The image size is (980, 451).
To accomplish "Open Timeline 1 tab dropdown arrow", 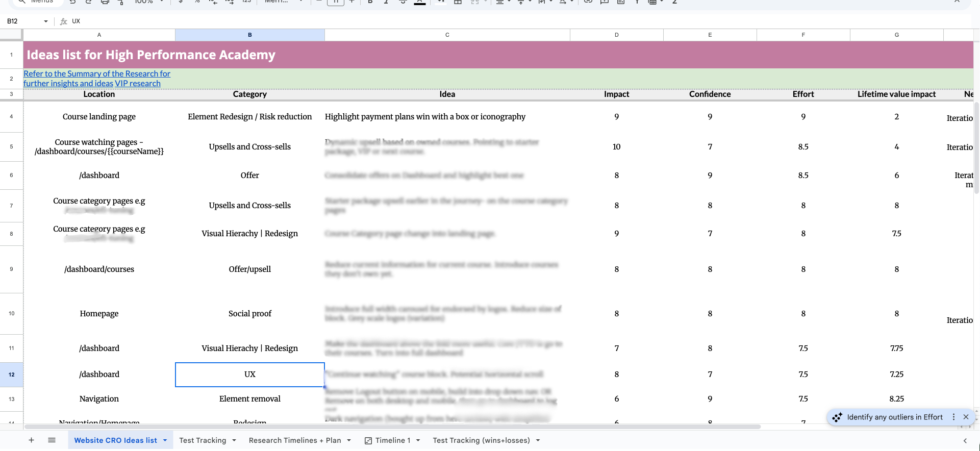I will coord(418,440).
